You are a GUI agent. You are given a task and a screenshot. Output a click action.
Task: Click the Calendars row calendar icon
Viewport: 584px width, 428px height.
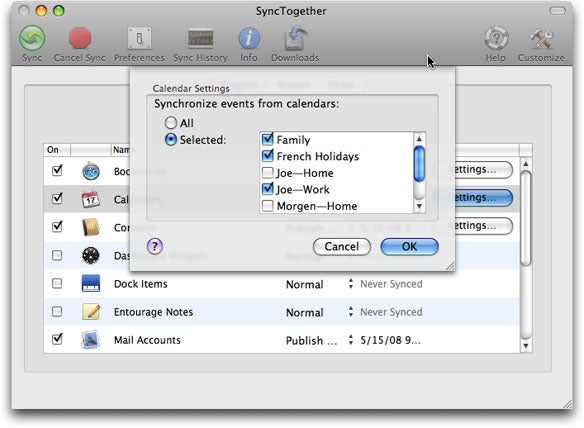pyautogui.click(x=91, y=199)
